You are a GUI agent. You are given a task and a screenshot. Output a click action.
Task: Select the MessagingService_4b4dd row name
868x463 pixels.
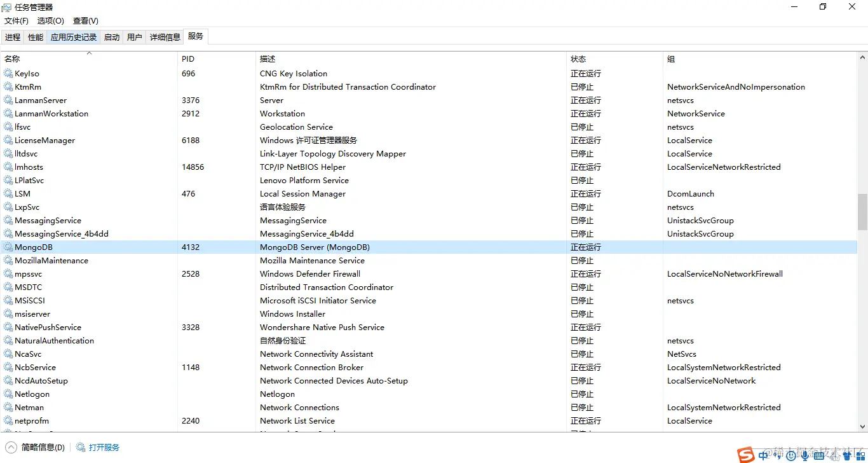(x=62, y=234)
